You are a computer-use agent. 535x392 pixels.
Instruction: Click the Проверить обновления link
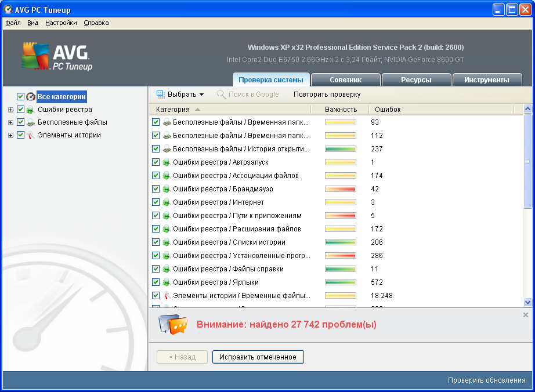tap(487, 380)
